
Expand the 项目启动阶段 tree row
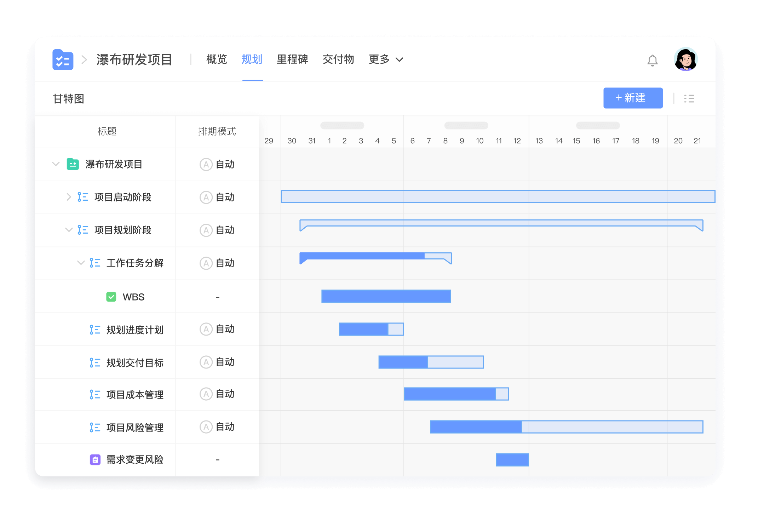point(69,197)
